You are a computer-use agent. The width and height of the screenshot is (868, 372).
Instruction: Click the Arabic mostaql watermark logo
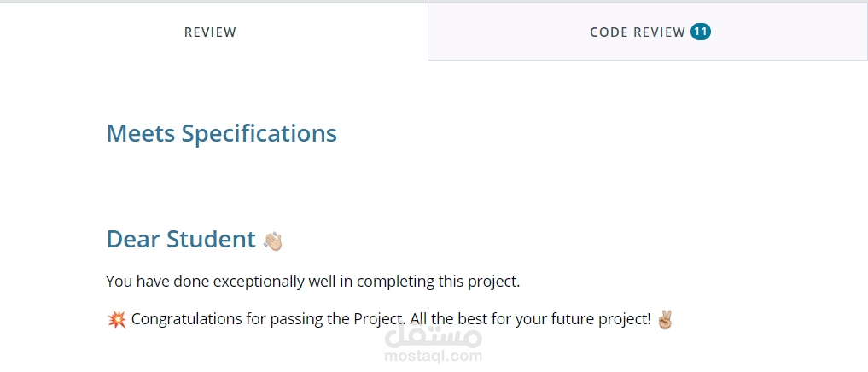click(x=434, y=336)
